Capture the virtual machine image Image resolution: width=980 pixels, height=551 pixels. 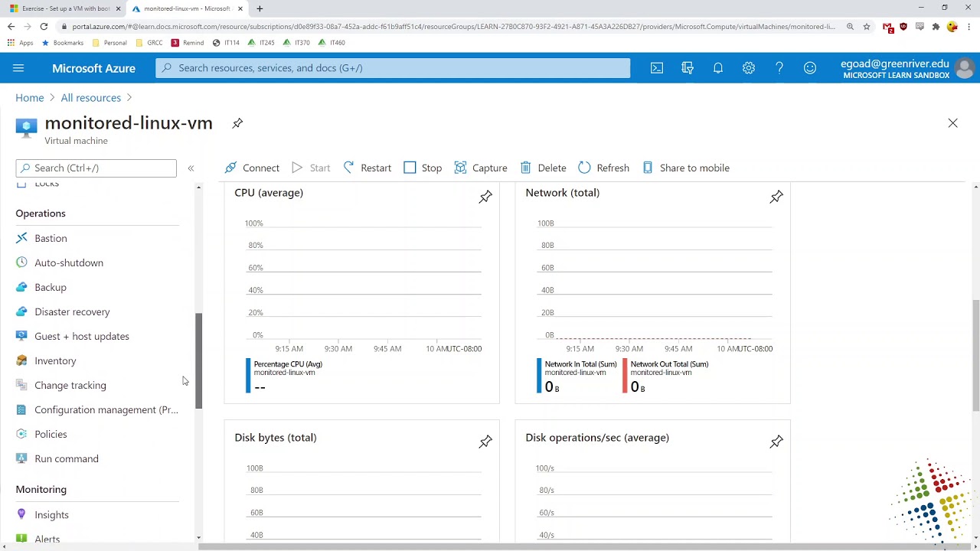pyautogui.click(x=481, y=168)
